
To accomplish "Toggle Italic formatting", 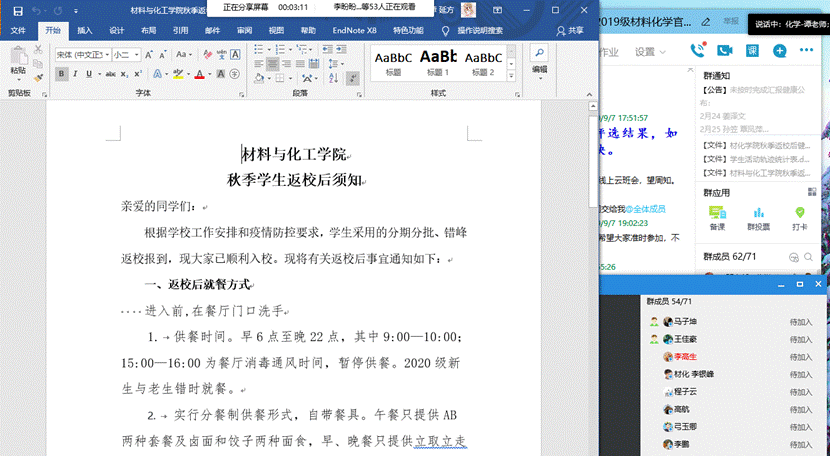I will [x=76, y=74].
